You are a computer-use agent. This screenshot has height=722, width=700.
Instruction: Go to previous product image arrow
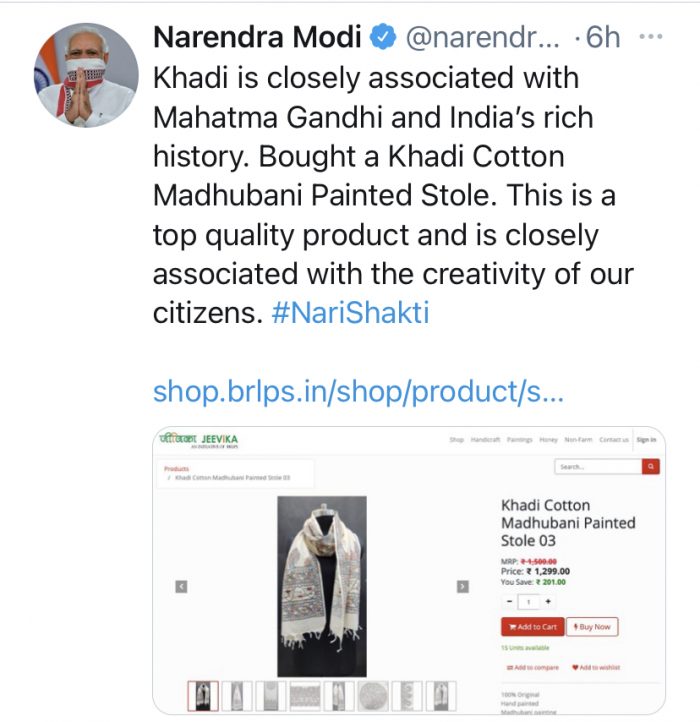[x=181, y=586]
